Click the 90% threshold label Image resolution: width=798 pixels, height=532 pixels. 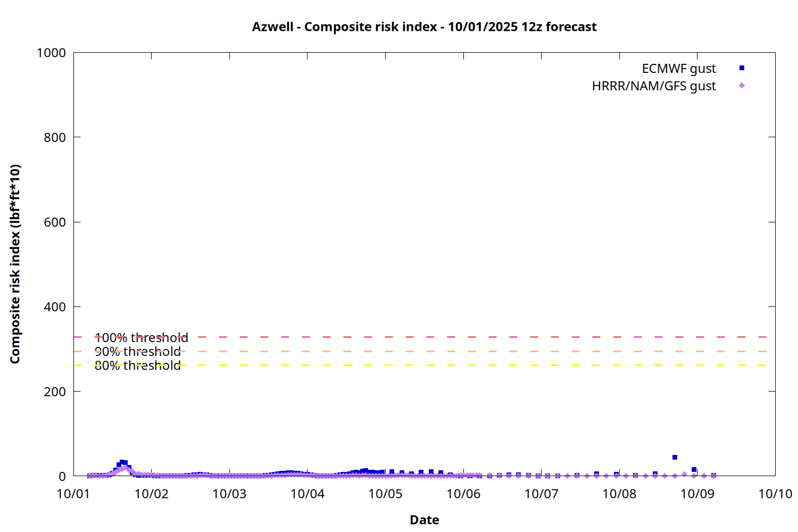click(x=137, y=352)
